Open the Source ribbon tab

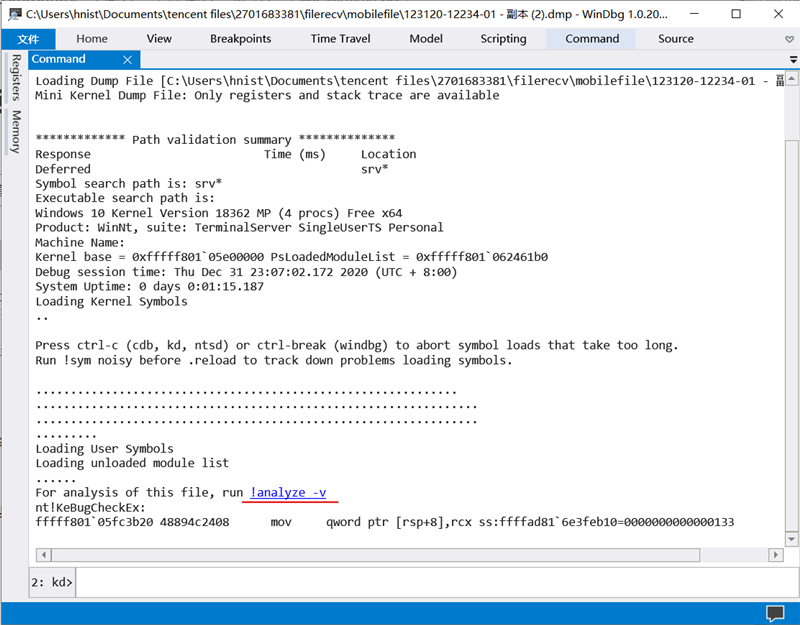676,39
